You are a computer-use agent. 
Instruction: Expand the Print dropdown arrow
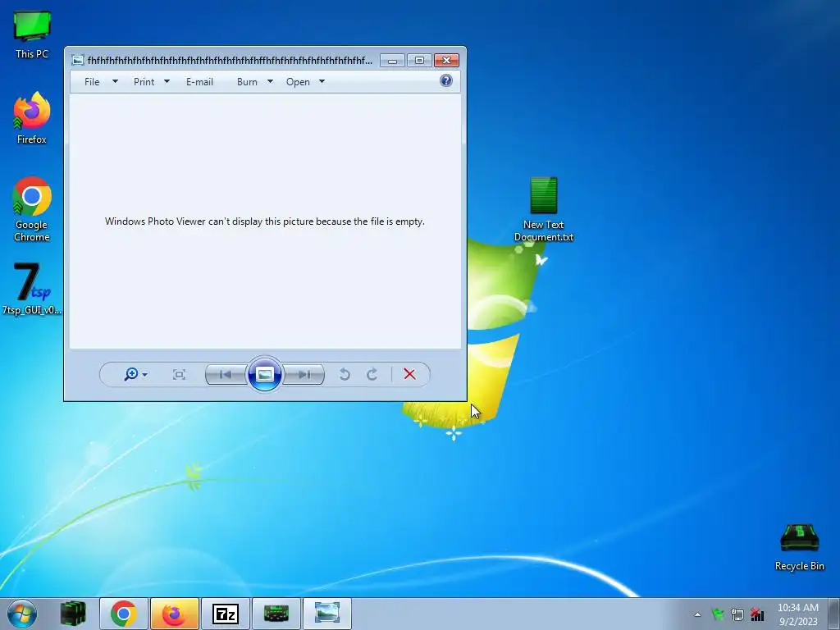coord(167,81)
